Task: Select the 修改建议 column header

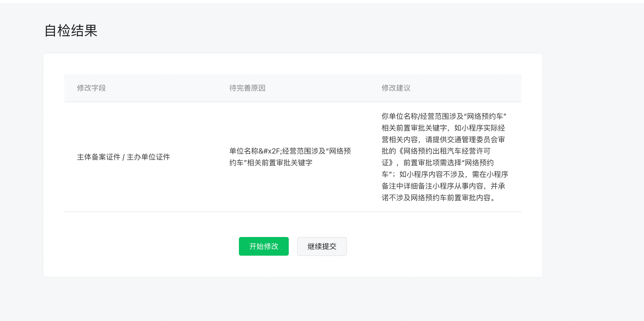Action: coord(396,88)
